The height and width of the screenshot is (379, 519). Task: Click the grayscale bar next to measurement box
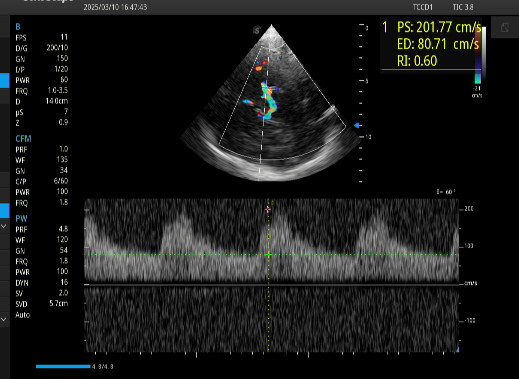coord(484,53)
